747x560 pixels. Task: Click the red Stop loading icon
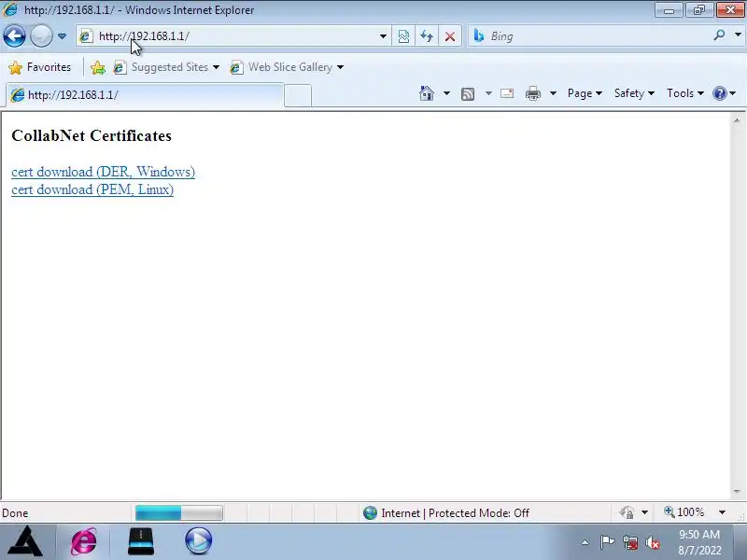click(449, 36)
